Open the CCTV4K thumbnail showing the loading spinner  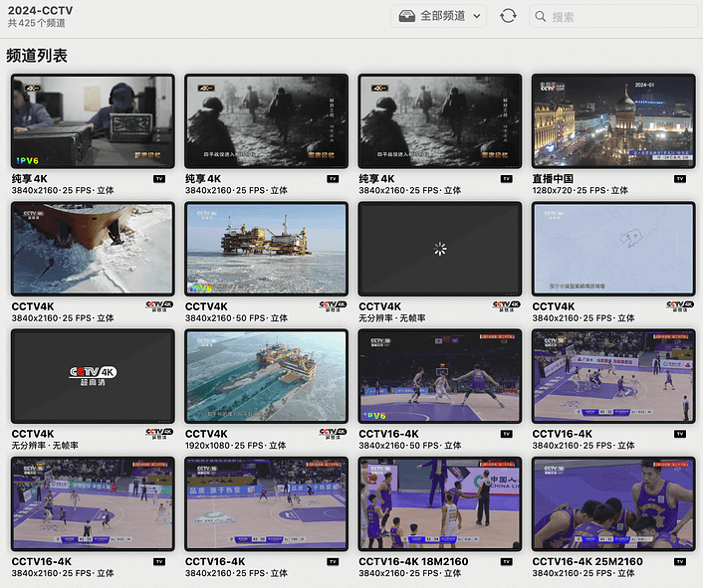click(x=440, y=249)
